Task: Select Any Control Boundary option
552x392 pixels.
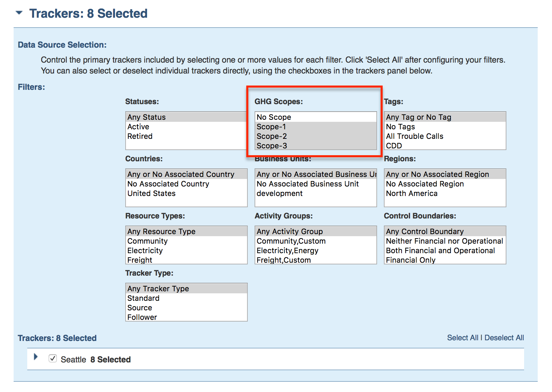Action: [x=424, y=231]
